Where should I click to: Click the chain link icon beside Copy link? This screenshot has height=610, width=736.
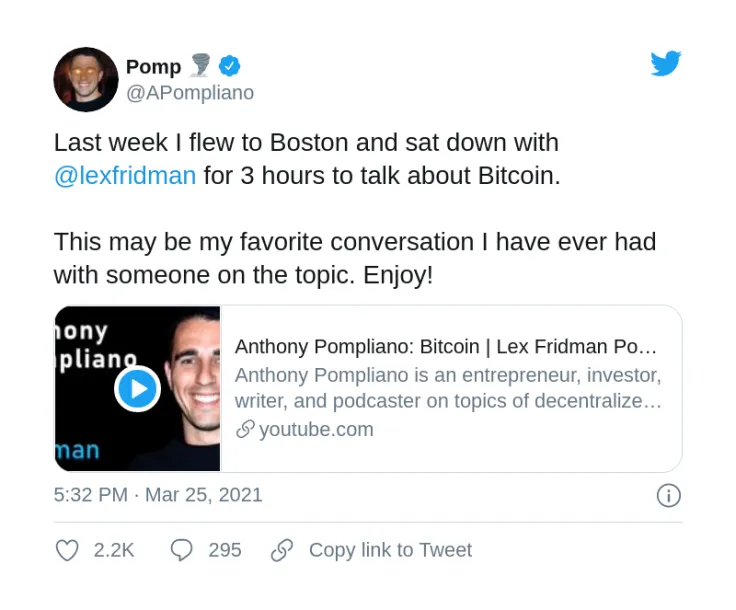click(282, 550)
